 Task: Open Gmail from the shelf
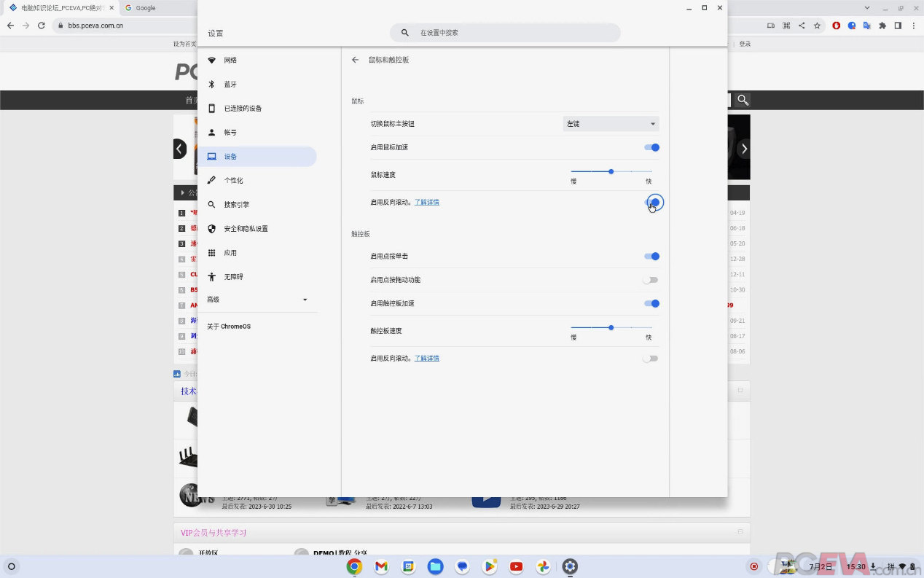coord(381,566)
